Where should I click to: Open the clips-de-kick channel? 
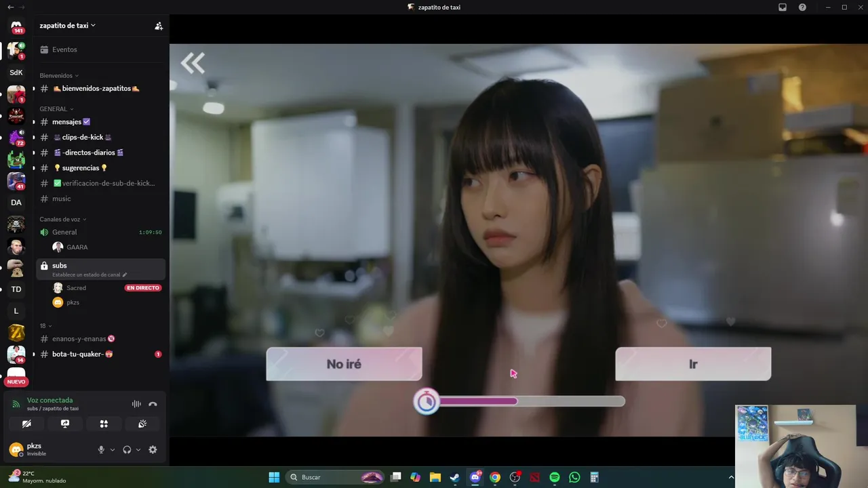100,137
